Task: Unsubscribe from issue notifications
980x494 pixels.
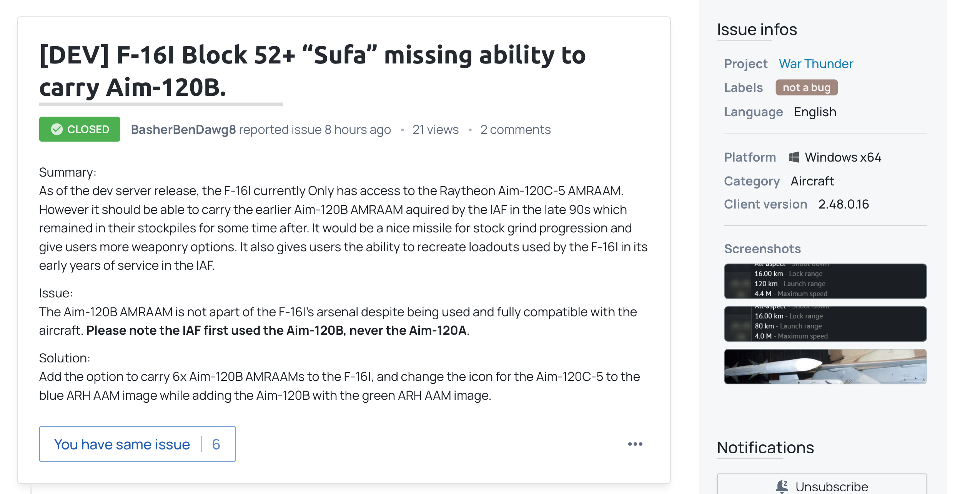Action: tap(822, 484)
